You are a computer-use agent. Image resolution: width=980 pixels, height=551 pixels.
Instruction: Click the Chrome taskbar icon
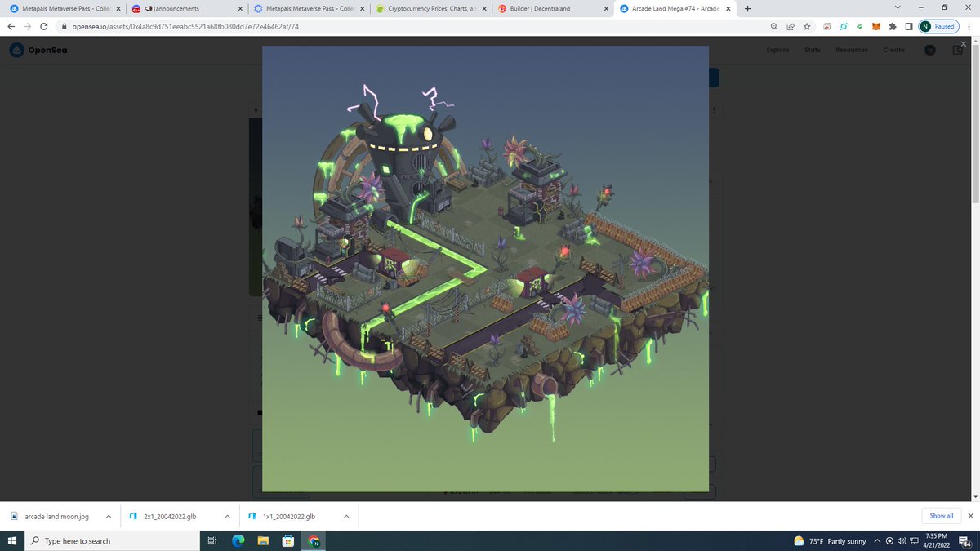coord(313,540)
